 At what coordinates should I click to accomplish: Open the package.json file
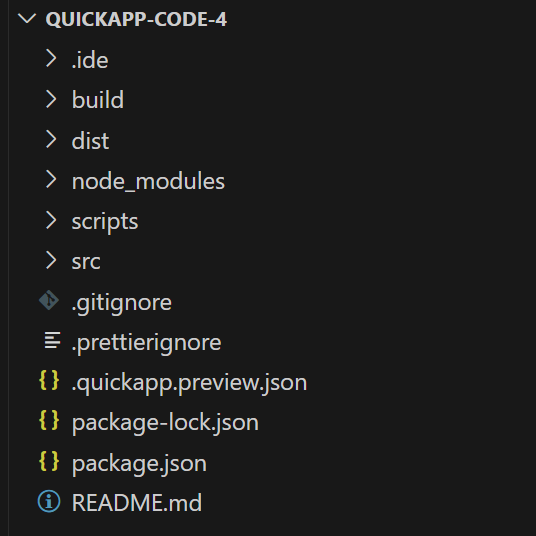click(139, 464)
